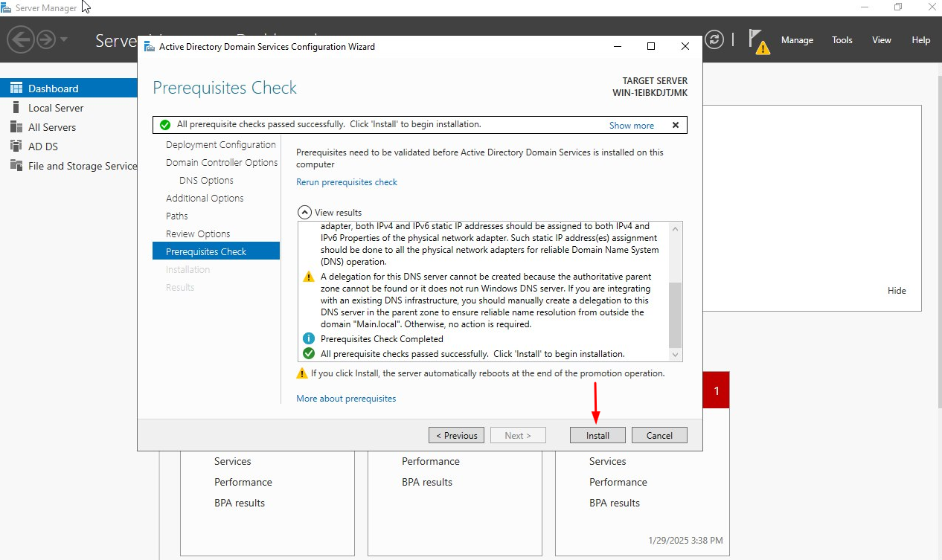The height and width of the screenshot is (560, 942).
Task: Minimize the Server Manager window
Action: click(x=865, y=7)
